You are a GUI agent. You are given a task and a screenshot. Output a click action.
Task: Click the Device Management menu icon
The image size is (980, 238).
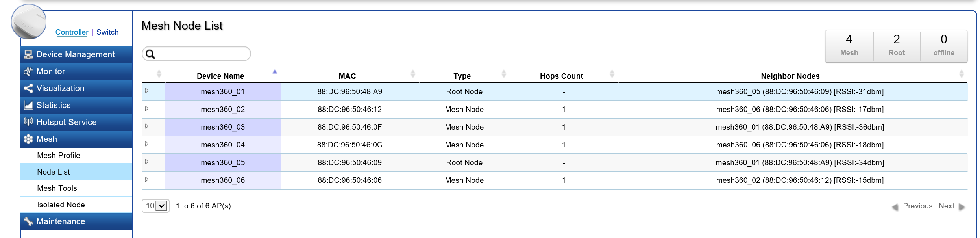(28, 54)
